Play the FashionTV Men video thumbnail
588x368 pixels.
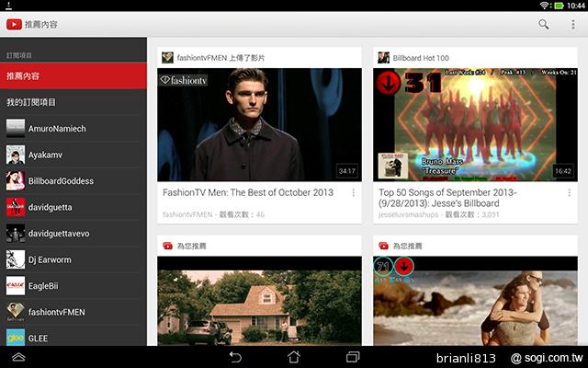click(x=259, y=124)
